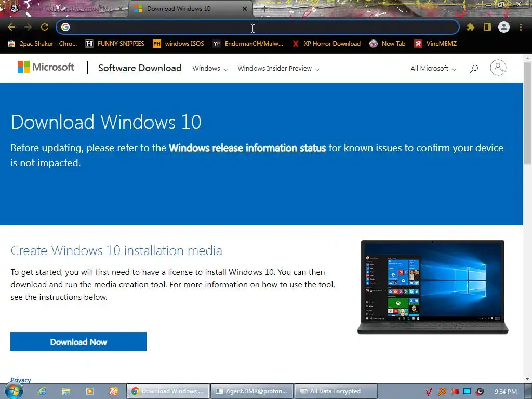Open the Chrome three-dot menu
The image size is (532, 399).
pyautogui.click(x=521, y=27)
